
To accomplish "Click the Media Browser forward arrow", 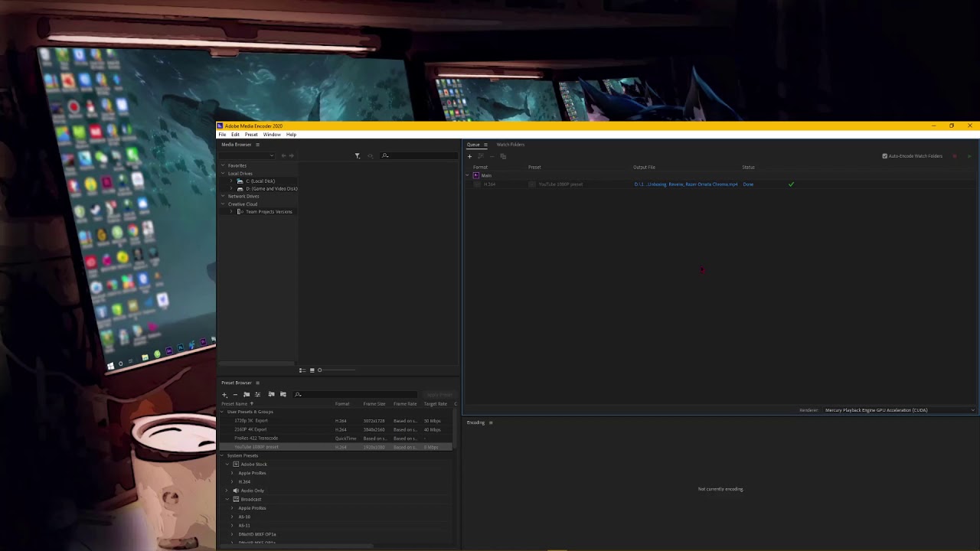I will tap(291, 156).
